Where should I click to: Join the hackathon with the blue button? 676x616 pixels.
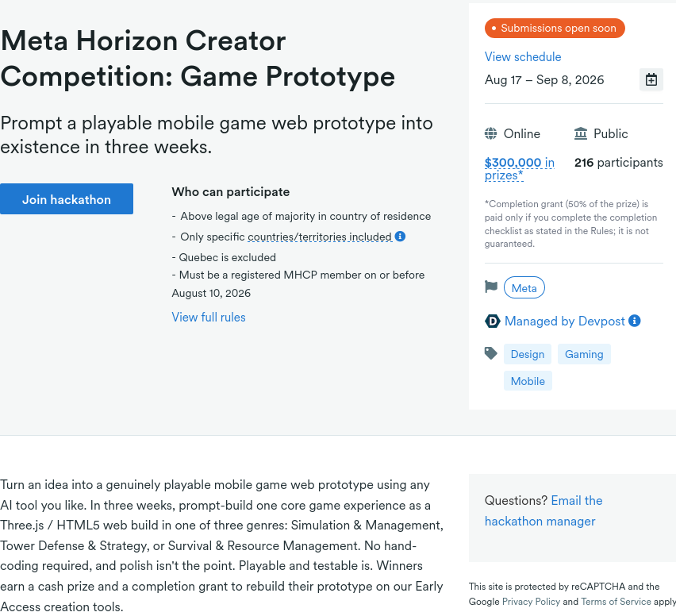pyautogui.click(x=67, y=199)
